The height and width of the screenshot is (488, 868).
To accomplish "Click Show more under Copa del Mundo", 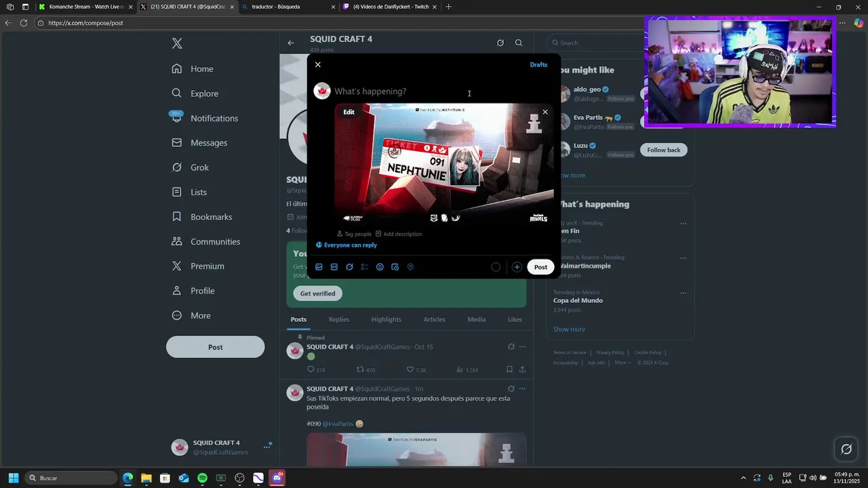I will (569, 329).
